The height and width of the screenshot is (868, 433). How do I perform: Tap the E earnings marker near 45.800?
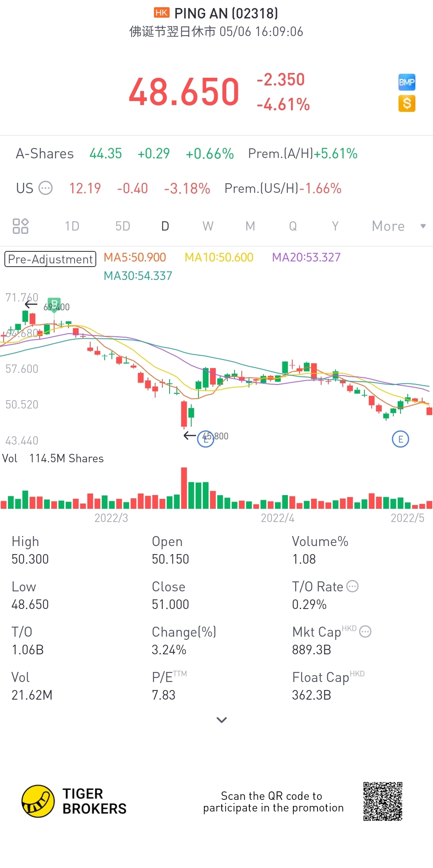[206, 439]
